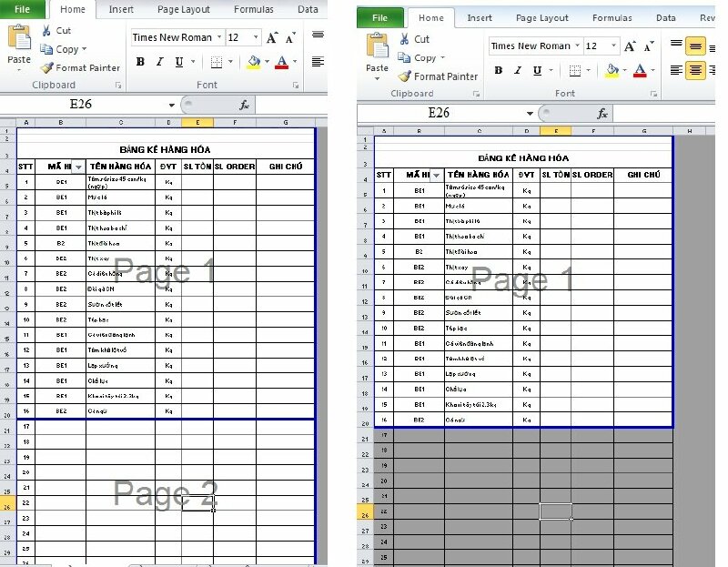Click the File button in right window
This screenshot has width=728, height=567.
pos(380,17)
